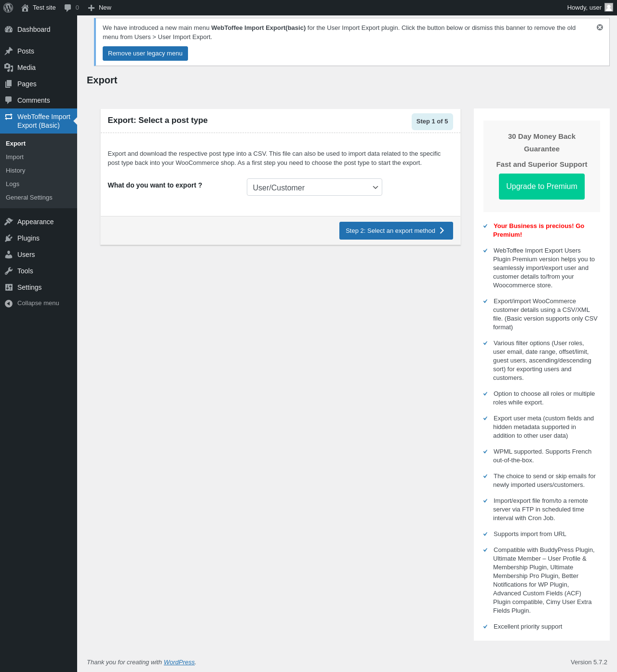
Task: Open Settings menu
Action: click(39, 287)
